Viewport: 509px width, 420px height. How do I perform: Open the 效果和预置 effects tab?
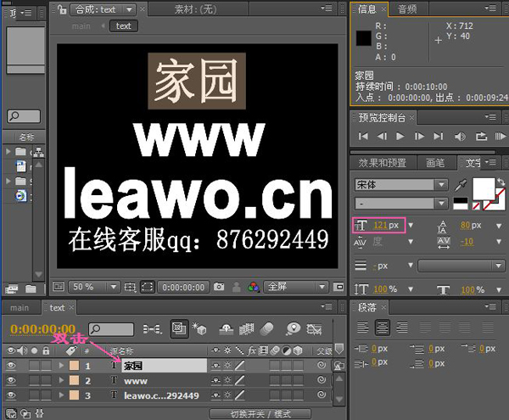coord(382,163)
